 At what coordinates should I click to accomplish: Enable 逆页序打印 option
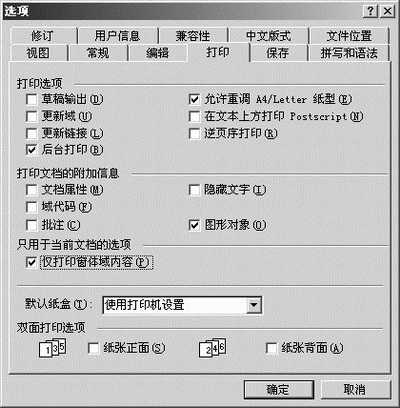pos(194,134)
